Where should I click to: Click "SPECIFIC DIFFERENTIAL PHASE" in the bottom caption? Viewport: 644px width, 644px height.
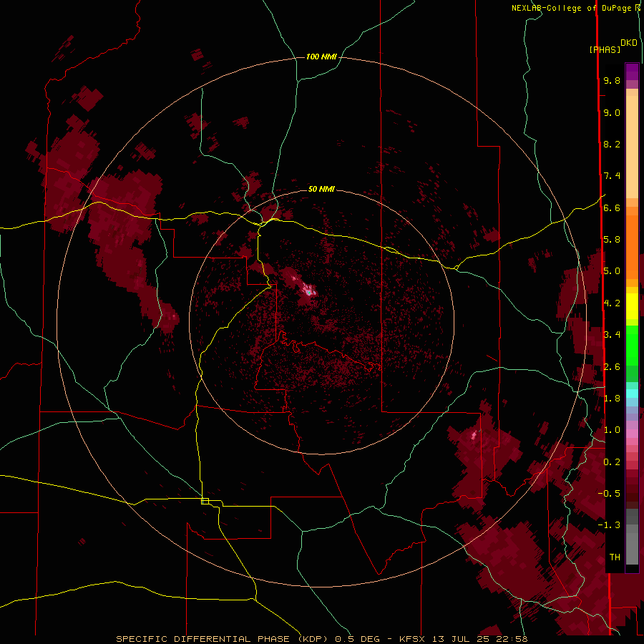pyautogui.click(x=204, y=639)
